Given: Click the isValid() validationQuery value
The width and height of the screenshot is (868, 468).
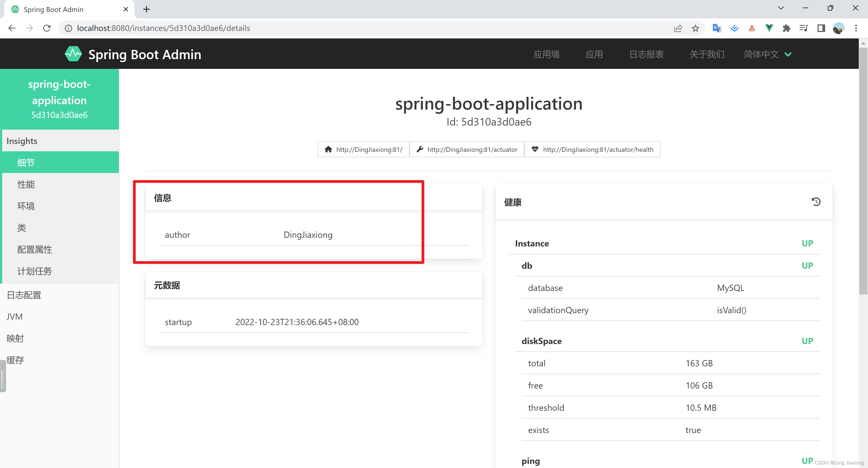Looking at the screenshot, I should coord(732,310).
